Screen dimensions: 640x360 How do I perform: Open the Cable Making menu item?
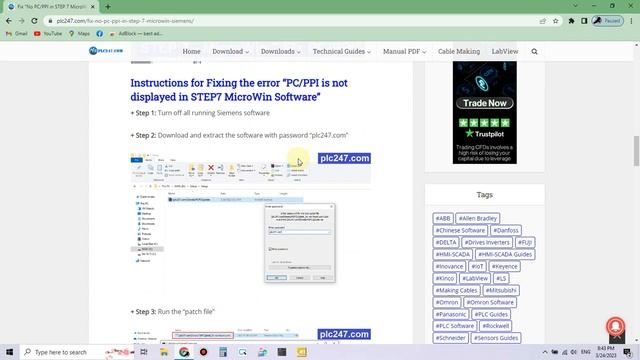(459, 51)
